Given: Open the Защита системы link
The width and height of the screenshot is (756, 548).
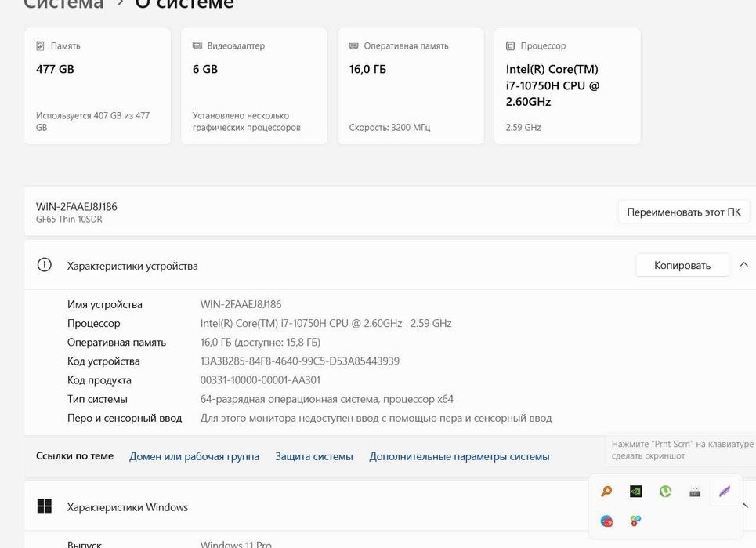Looking at the screenshot, I should [x=314, y=456].
